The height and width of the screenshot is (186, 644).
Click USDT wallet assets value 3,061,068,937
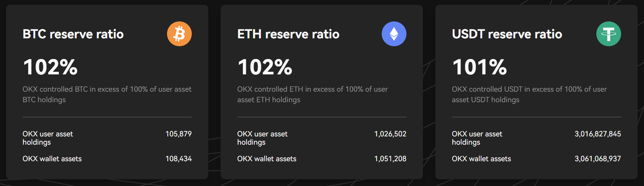598,159
